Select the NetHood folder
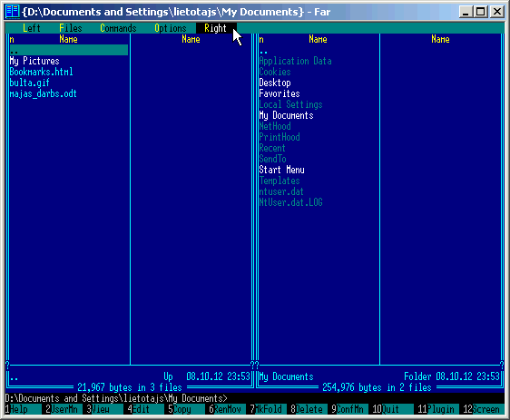 pyautogui.click(x=275, y=126)
